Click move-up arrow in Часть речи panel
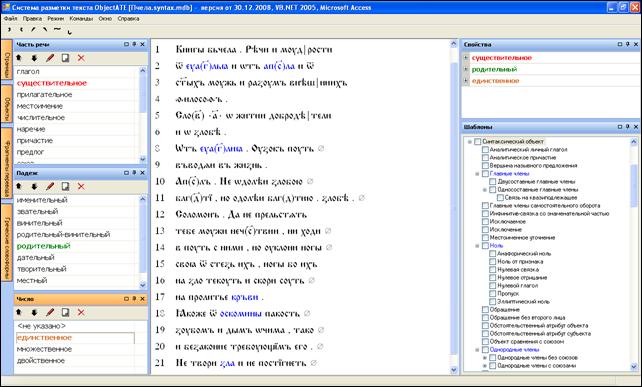Image resolution: width=642 pixels, height=387 pixels. tap(19, 58)
